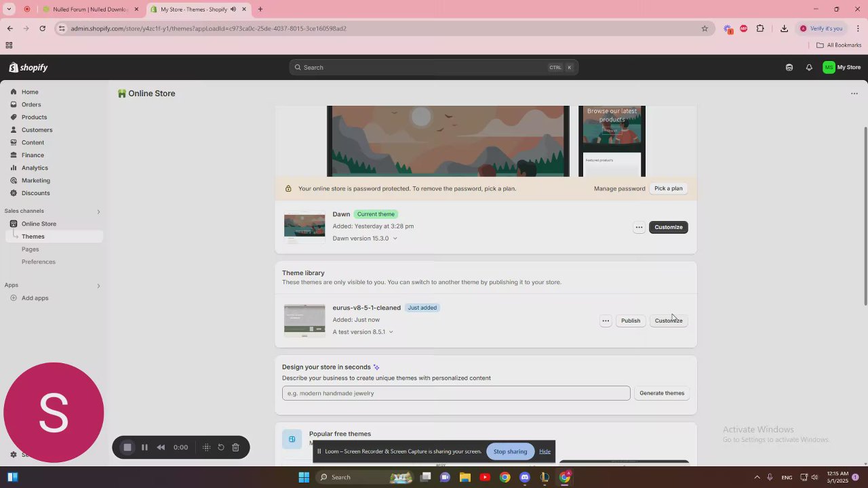Delete the Loom recording with trash icon
The width and height of the screenshot is (868, 488).
[236, 447]
